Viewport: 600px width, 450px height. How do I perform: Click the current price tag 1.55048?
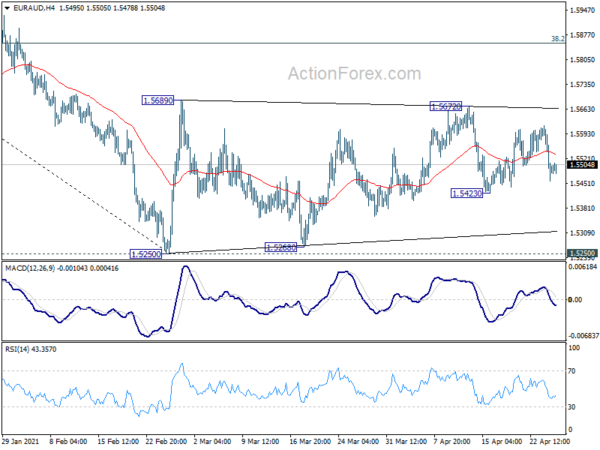(x=582, y=165)
